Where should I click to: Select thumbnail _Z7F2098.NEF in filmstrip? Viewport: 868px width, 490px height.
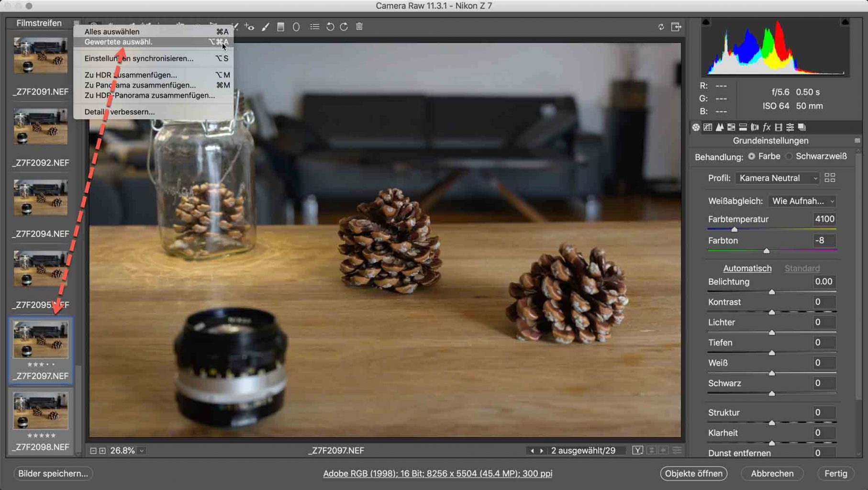coord(41,411)
